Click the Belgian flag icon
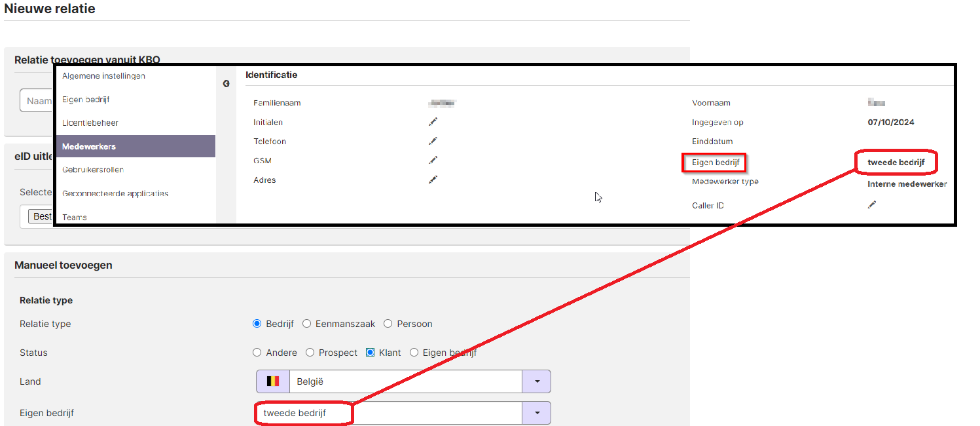Viewport: 980px width, 426px height. coord(273,381)
